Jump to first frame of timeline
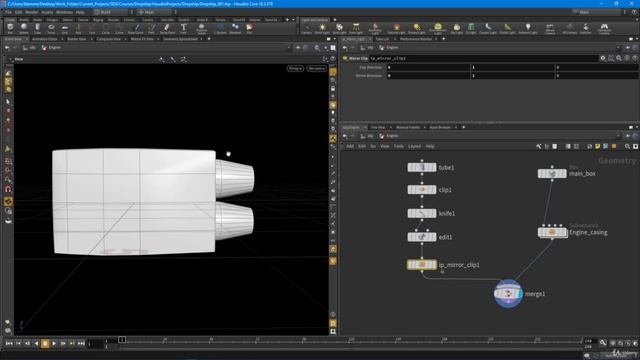This screenshot has width=640, height=360. coord(9,344)
